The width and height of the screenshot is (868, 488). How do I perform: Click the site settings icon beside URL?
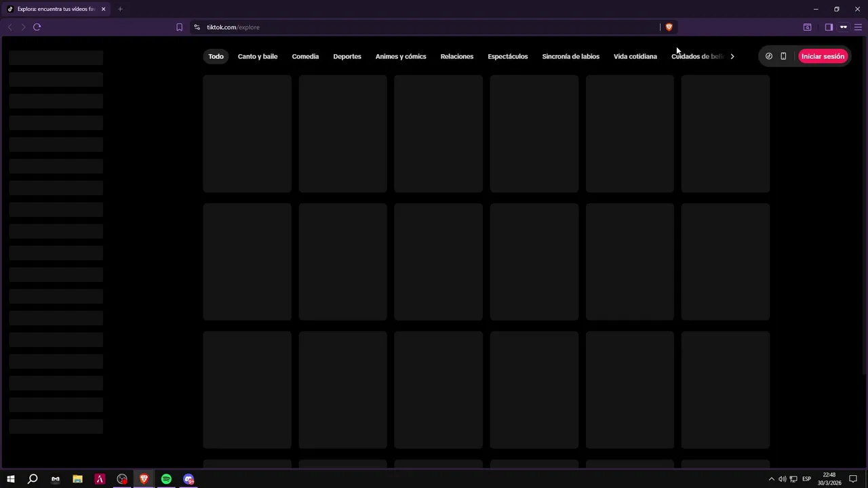197,27
